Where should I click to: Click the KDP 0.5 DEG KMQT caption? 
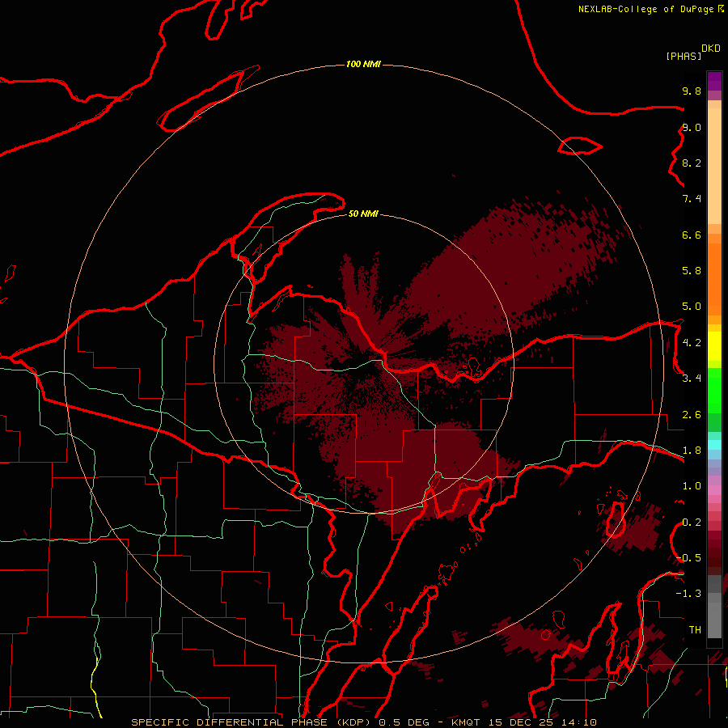(363, 722)
